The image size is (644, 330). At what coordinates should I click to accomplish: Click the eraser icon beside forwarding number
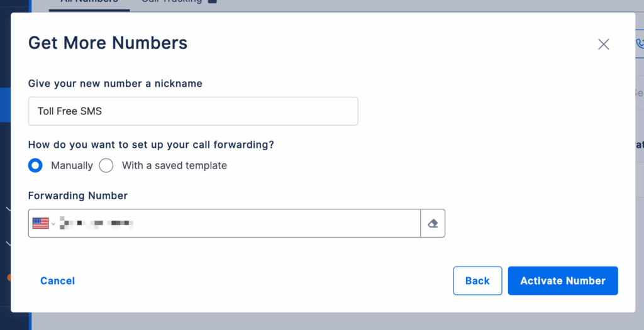[433, 223]
